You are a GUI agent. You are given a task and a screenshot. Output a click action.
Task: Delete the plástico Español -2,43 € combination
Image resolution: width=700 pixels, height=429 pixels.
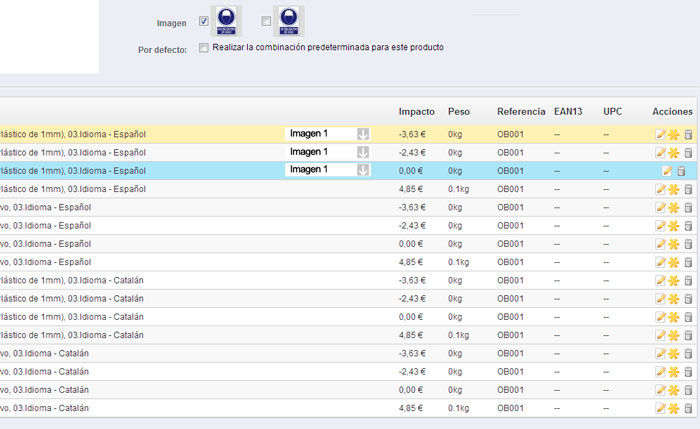(688, 153)
